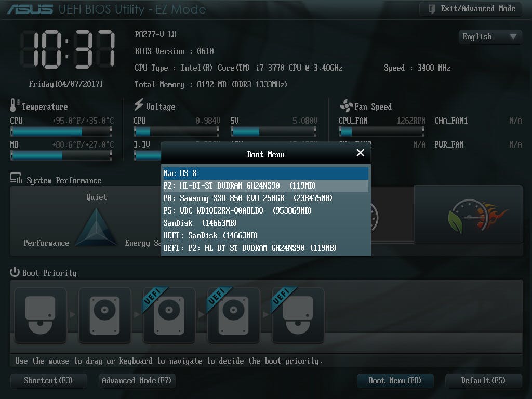Select Mac OS X boot entry
Viewport: 532px width, 399px height.
pos(265,174)
